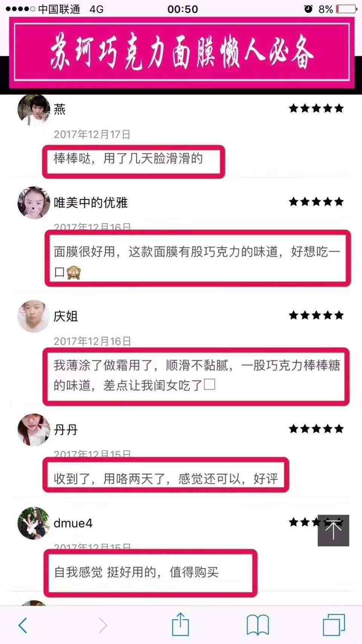Open the share sheet icon
Screen dimensions: 362x644
(x=180, y=624)
